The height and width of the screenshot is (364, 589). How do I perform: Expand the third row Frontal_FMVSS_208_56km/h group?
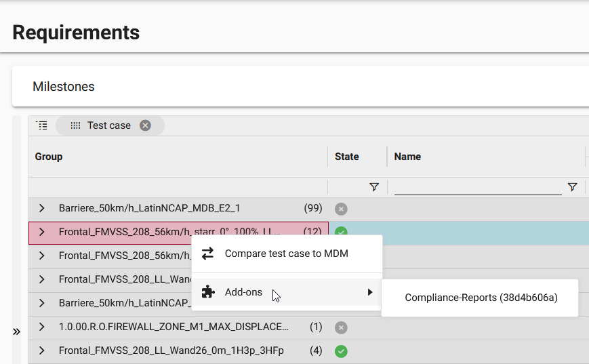point(42,256)
